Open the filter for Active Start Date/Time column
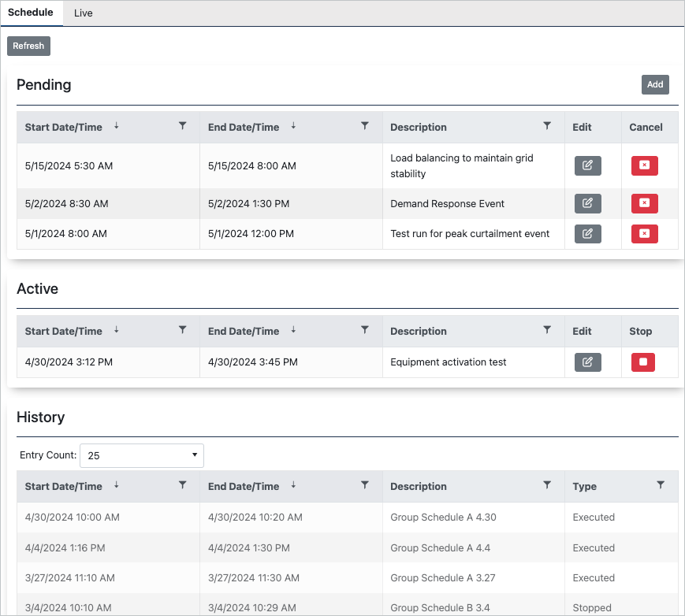 182,331
